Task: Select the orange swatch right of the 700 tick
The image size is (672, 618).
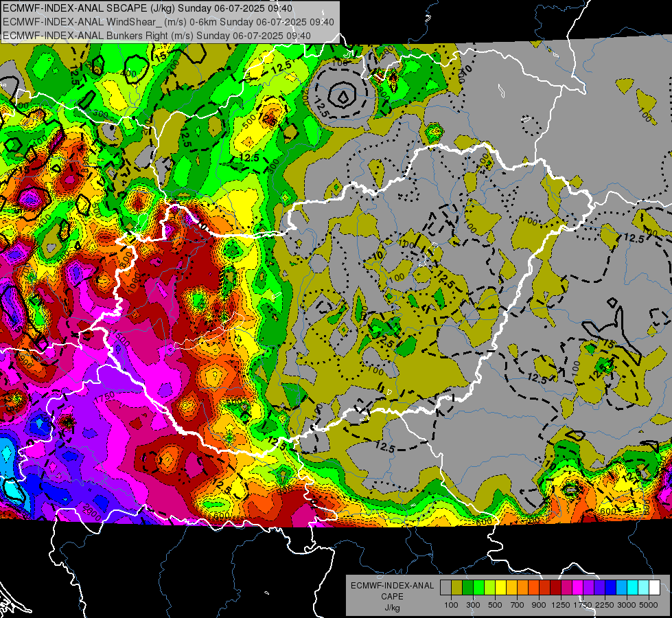Action: coord(522,587)
